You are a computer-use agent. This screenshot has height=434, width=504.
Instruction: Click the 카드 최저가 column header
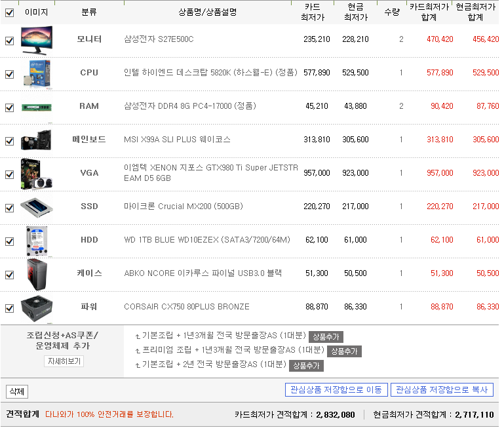pyautogui.click(x=313, y=12)
